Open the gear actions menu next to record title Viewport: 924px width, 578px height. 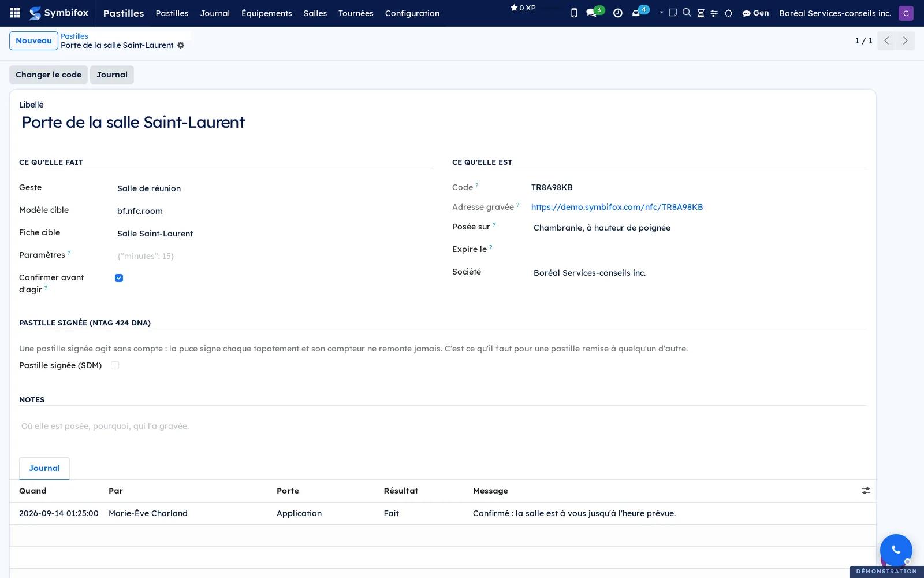[181, 45]
